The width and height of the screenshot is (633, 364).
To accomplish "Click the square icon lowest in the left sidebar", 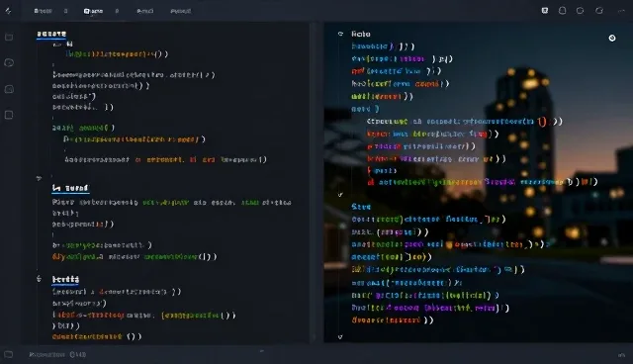I will pyautogui.click(x=9, y=115).
